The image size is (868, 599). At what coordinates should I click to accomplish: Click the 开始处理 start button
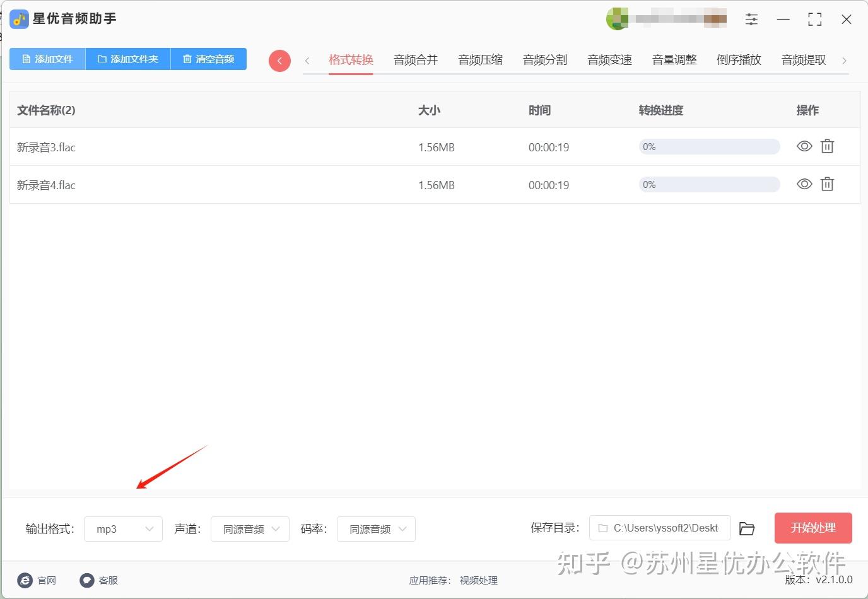(x=813, y=528)
